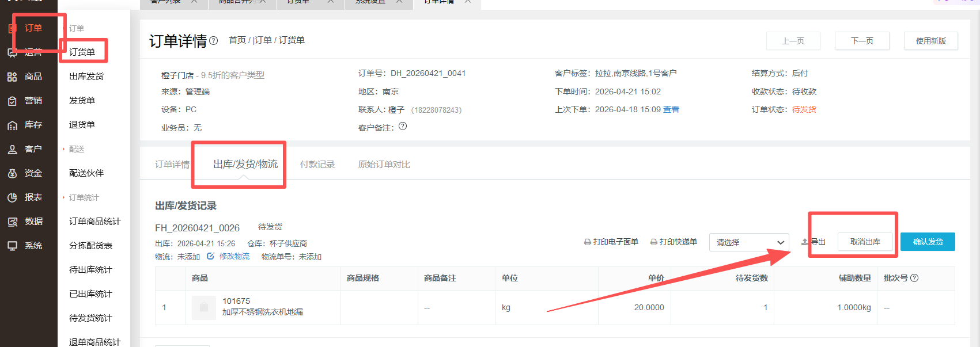The width and height of the screenshot is (980, 347).
Task: Select 出库发货 in the submenu
Action: pos(86,76)
